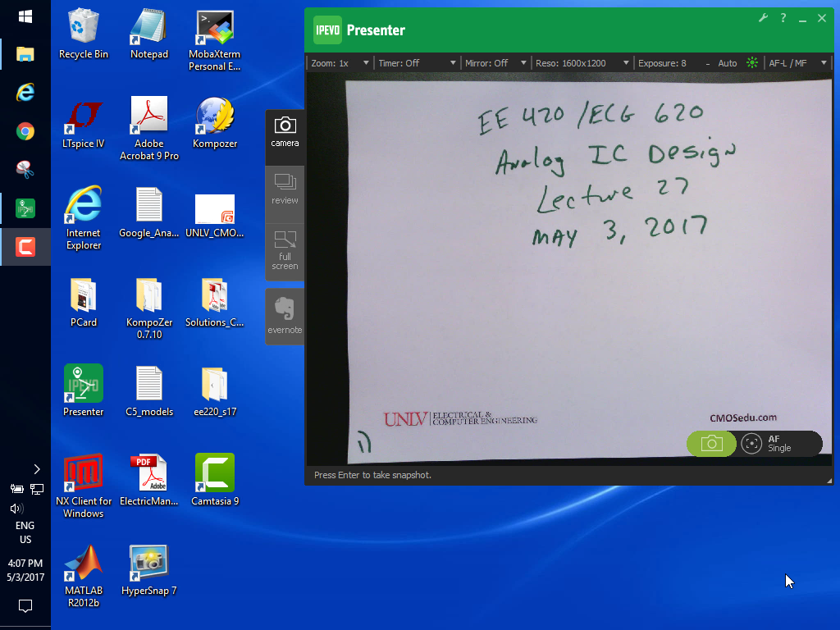
Task: Open the Timer Off dropdown
Action: tap(417, 63)
